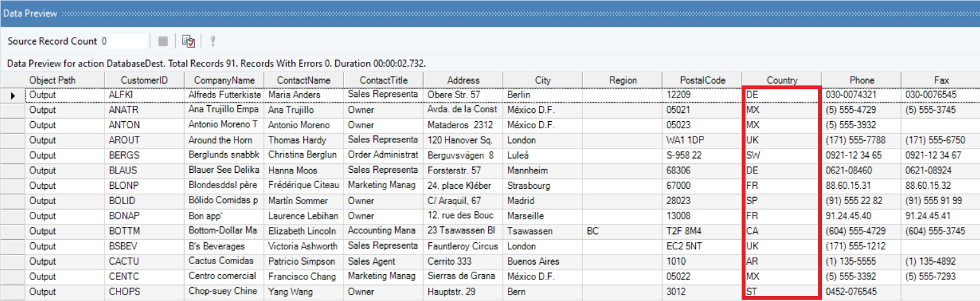The image size is (980, 301).
Task: Click the CompanyName column header
Action: (x=224, y=80)
